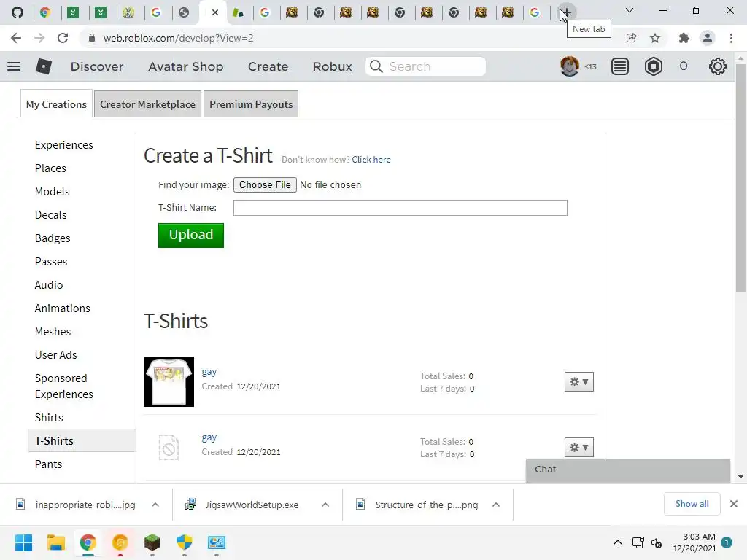747x560 pixels.
Task: Open Chrome profile account icon
Action: 708,38
